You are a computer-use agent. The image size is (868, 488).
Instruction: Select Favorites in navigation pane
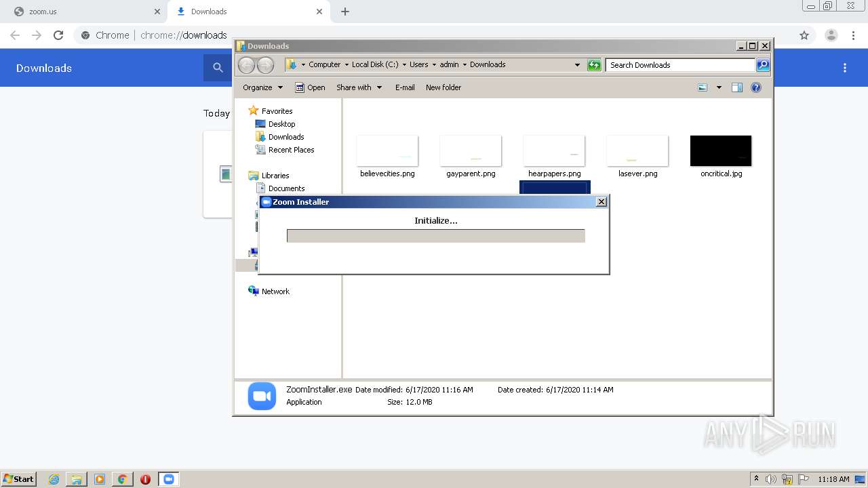click(271, 111)
